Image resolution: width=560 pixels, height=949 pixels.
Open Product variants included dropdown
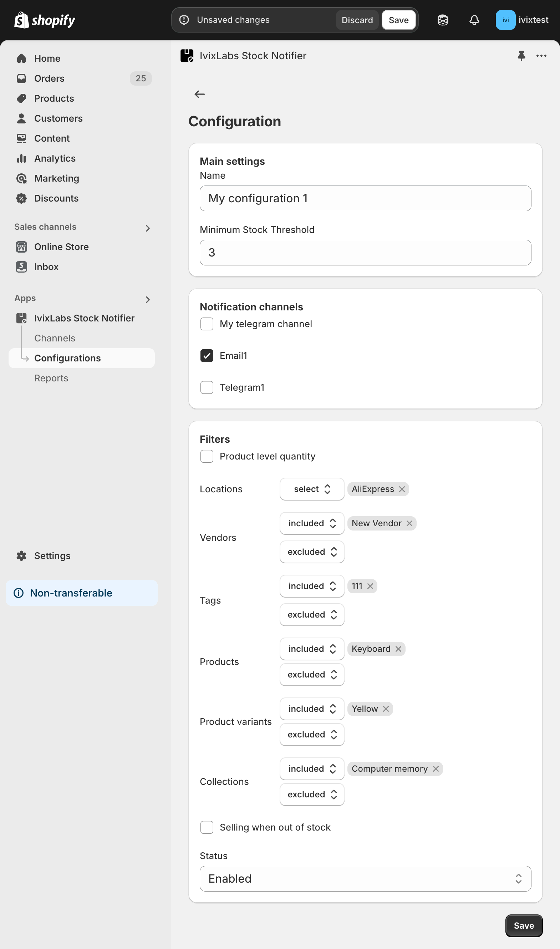click(312, 709)
